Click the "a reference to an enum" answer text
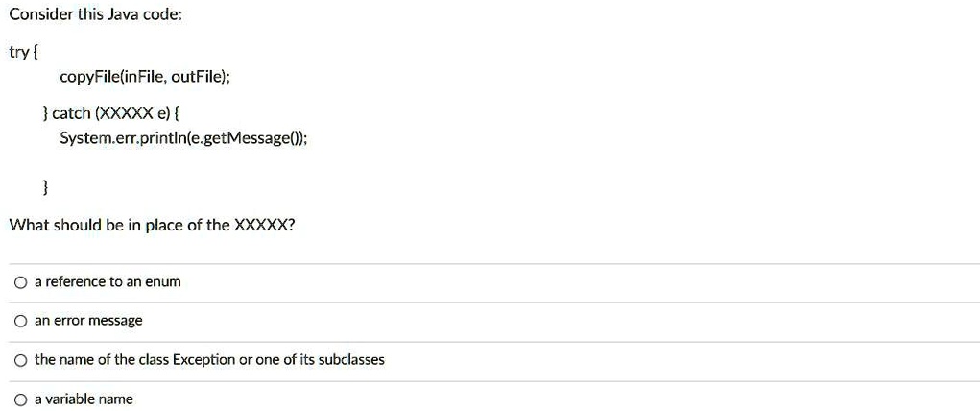Screen dimensions: 980x411 click(x=108, y=282)
